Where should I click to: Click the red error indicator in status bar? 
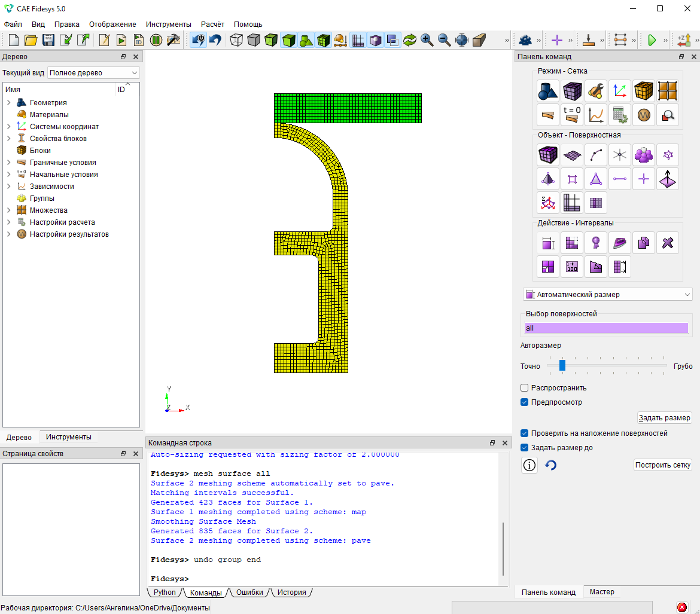pyautogui.click(x=681, y=607)
